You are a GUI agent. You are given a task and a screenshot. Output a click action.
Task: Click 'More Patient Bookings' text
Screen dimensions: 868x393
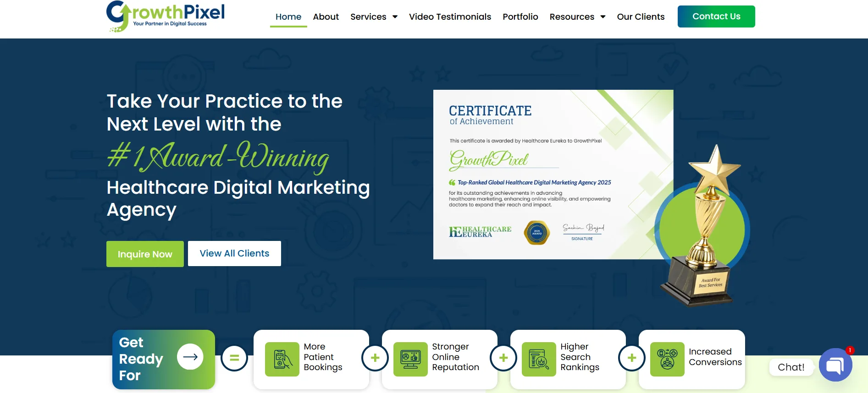click(x=323, y=357)
